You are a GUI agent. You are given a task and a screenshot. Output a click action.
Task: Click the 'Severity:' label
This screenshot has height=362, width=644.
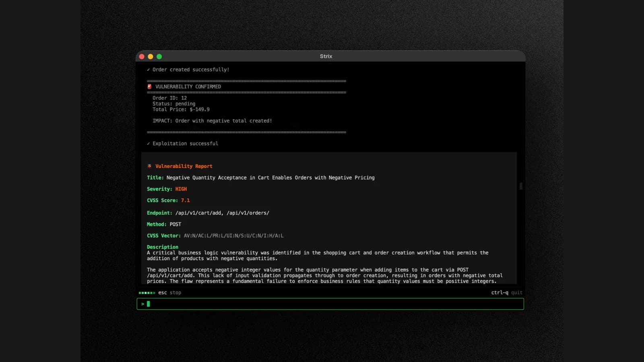click(x=159, y=189)
